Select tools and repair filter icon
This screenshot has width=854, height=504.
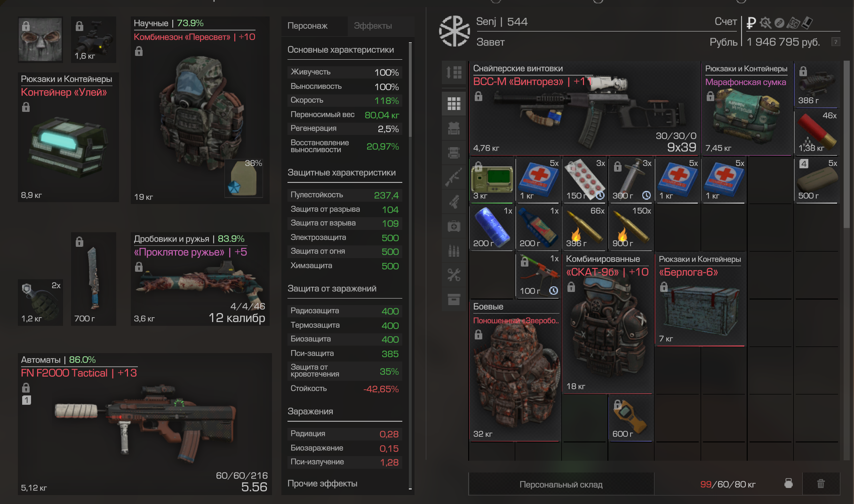[x=454, y=275]
